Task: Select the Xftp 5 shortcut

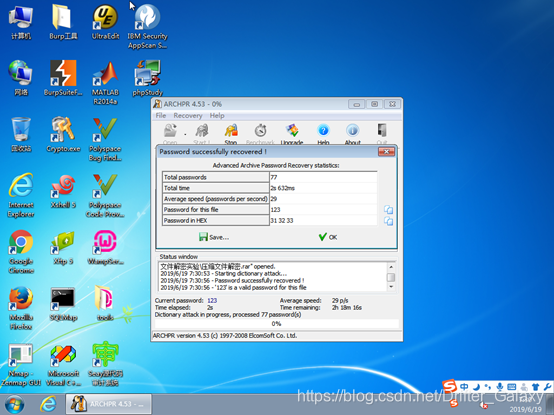Action: (63, 247)
